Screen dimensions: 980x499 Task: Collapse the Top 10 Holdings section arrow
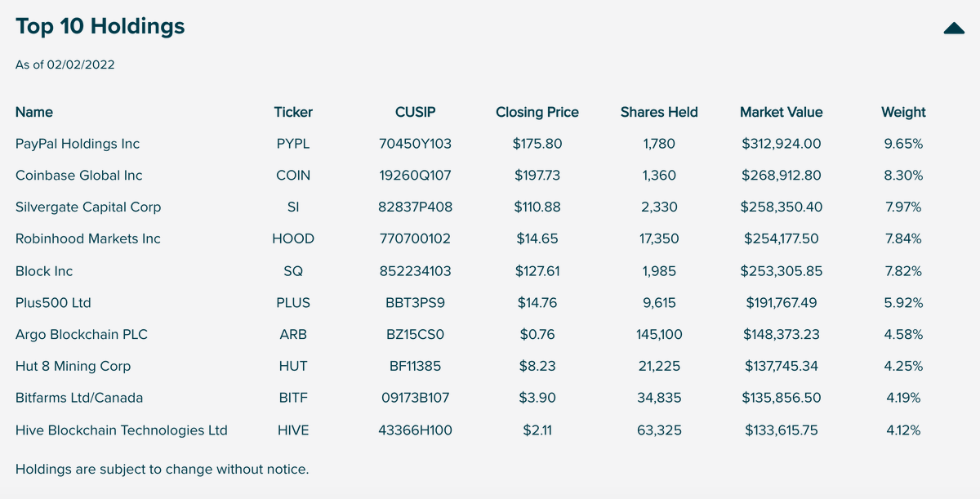point(954,29)
